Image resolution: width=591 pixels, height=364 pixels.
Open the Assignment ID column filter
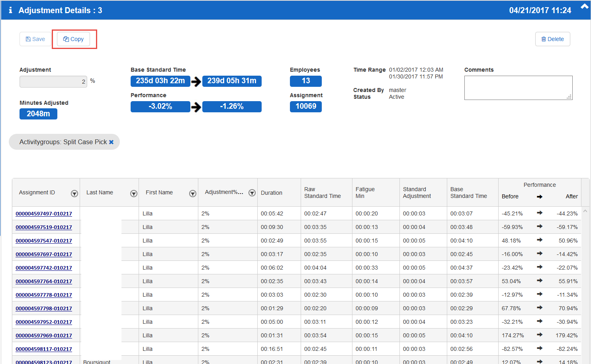point(74,194)
